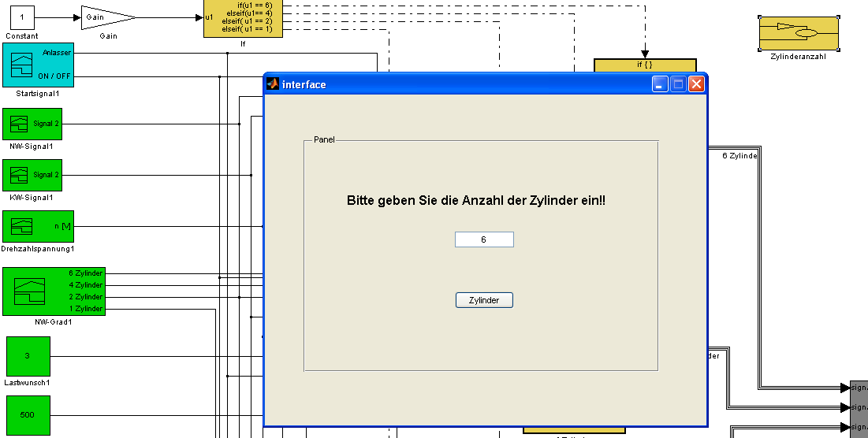868x438 pixels.
Task: Click the 'elseif( u1 == 2)' condition in If block
Action: pos(247,20)
